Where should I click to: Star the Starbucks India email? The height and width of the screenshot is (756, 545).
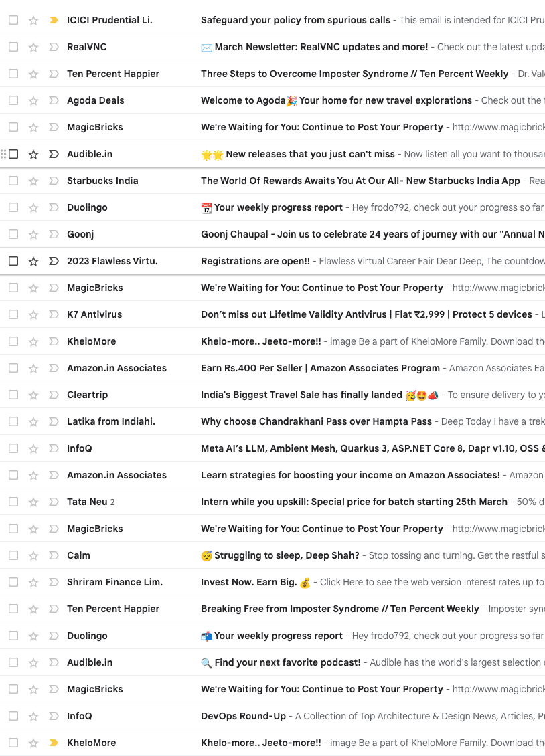click(33, 181)
